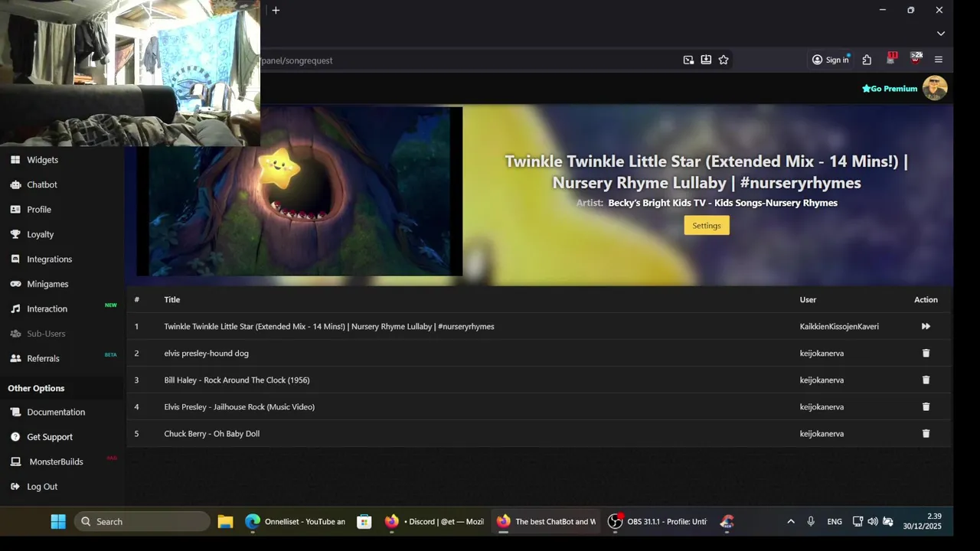The height and width of the screenshot is (551, 980).
Task: Click the Firefox Sign in button
Action: click(x=831, y=60)
